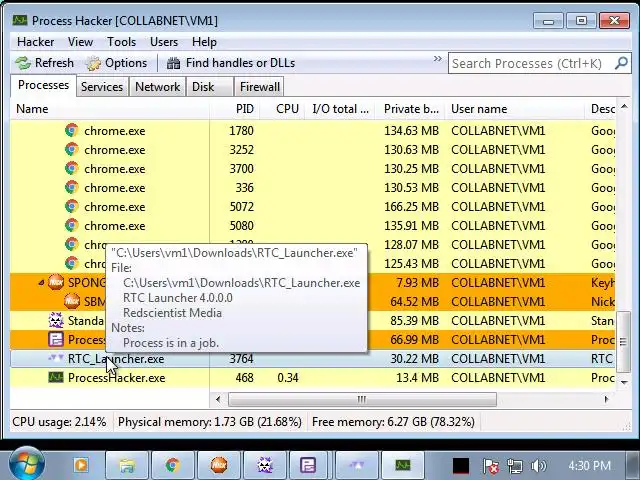The image size is (640, 480).
Task: Click the scroll up arrow of process list
Action: coord(624,107)
